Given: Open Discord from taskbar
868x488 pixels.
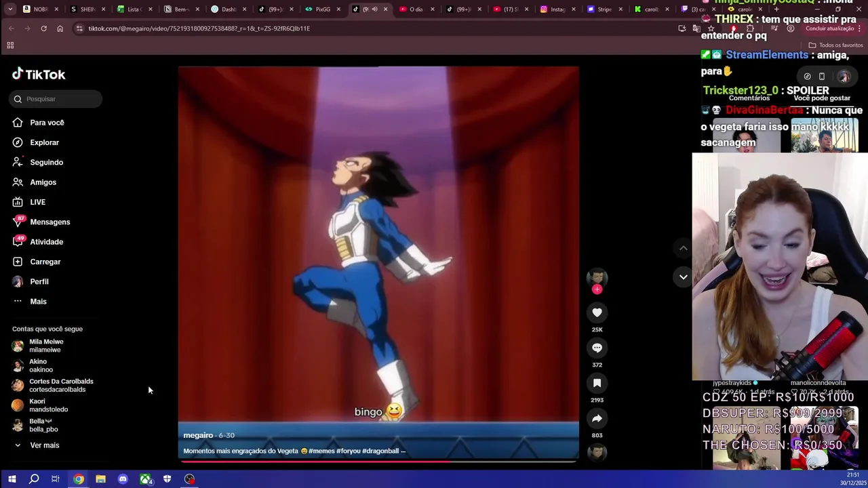Looking at the screenshot, I should tap(123, 479).
